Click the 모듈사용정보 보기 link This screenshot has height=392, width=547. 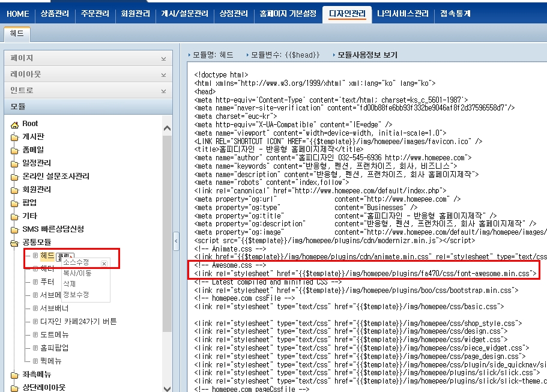pos(367,55)
